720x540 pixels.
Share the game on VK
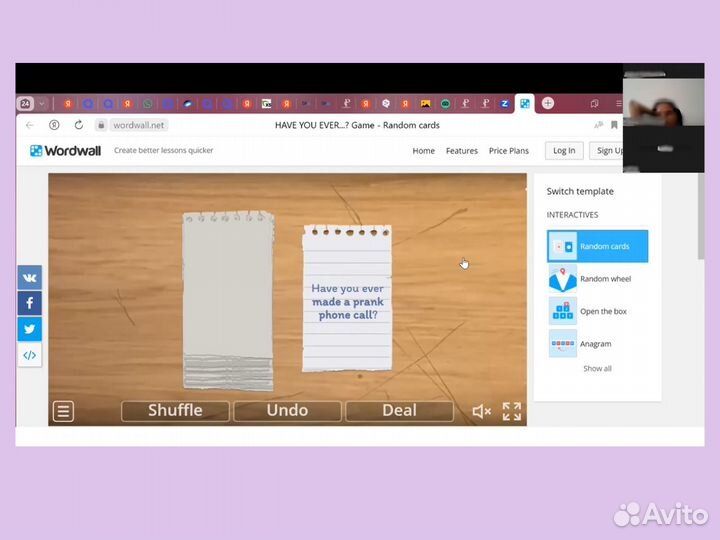tap(29, 278)
